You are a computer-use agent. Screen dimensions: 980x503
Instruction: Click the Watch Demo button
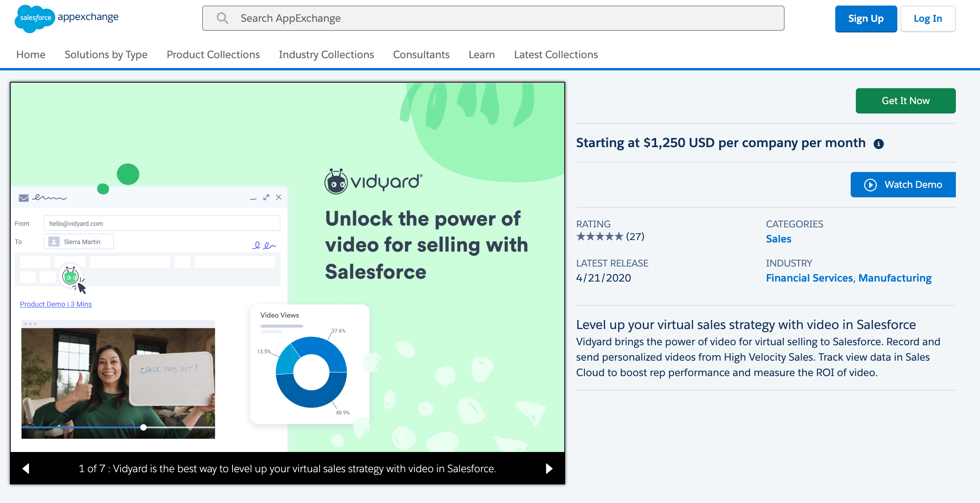pos(903,185)
